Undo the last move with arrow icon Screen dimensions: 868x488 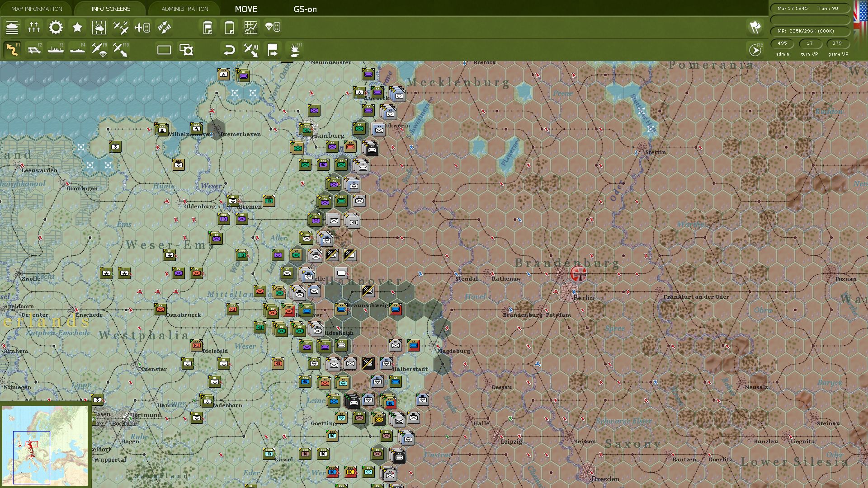(x=229, y=50)
